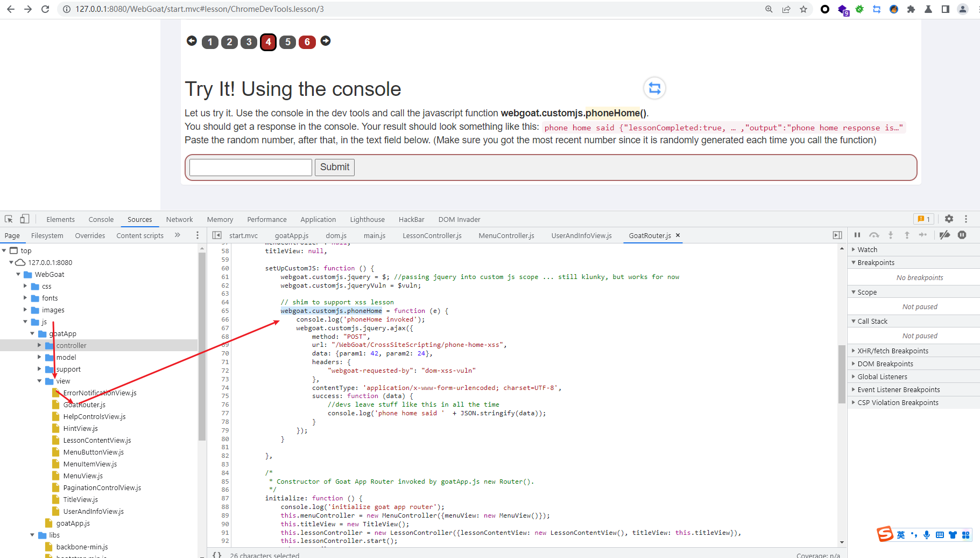
Task: Click the lesson reset circular arrows icon
Action: (654, 88)
